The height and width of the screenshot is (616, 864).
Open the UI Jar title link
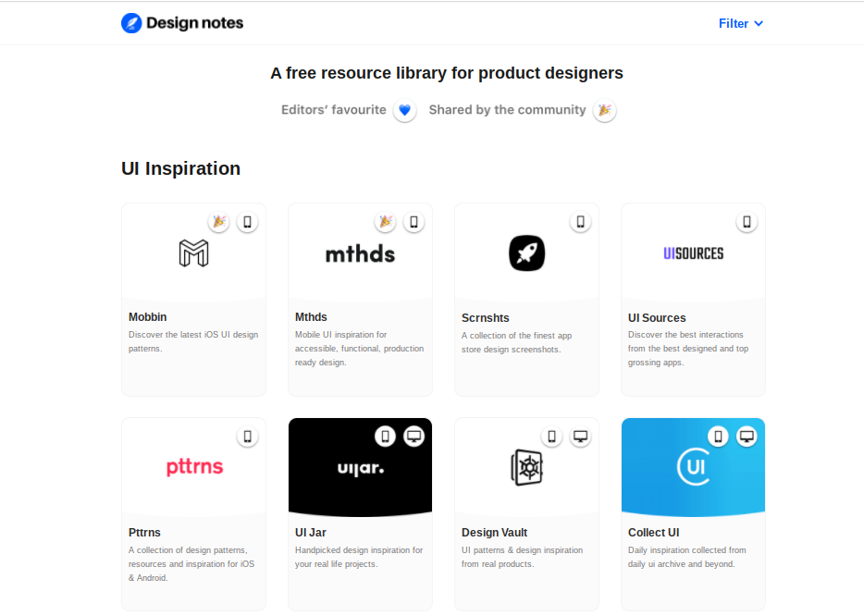tap(311, 532)
